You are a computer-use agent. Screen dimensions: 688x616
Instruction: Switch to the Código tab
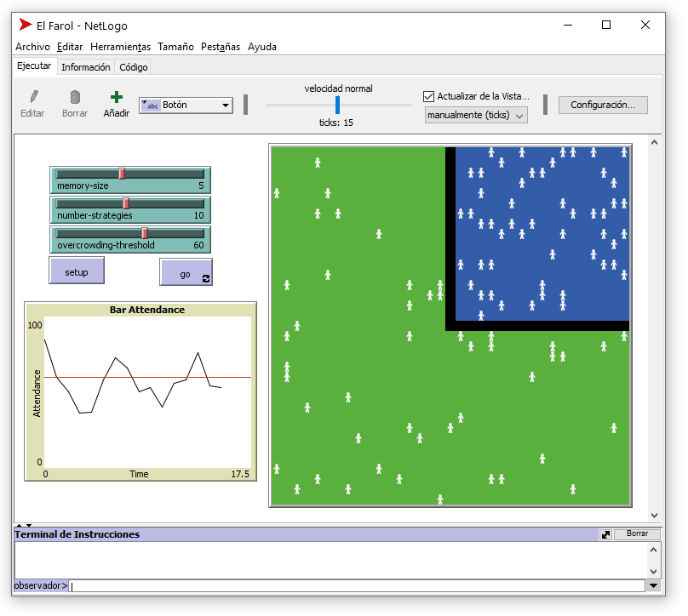(134, 67)
